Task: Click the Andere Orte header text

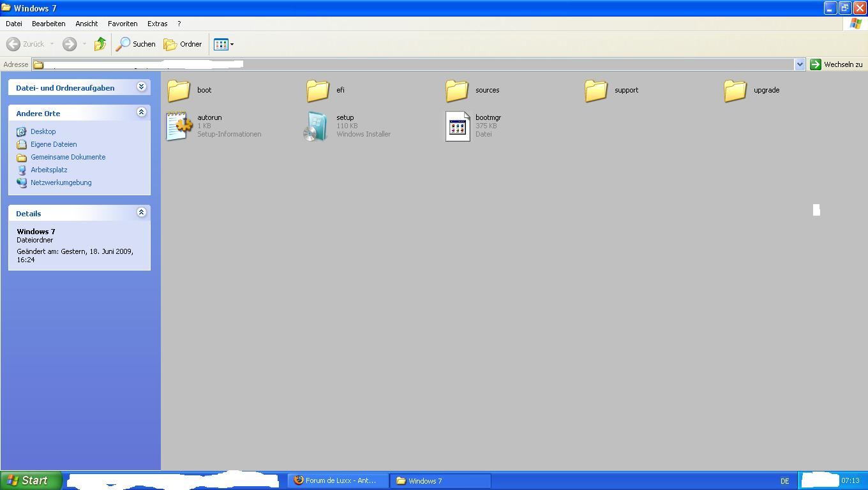Action: click(x=38, y=114)
